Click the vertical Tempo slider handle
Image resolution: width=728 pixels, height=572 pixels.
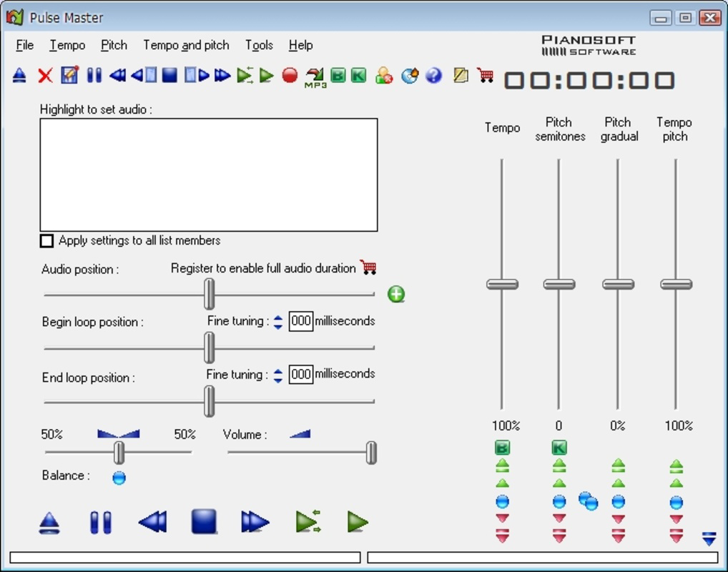point(502,284)
